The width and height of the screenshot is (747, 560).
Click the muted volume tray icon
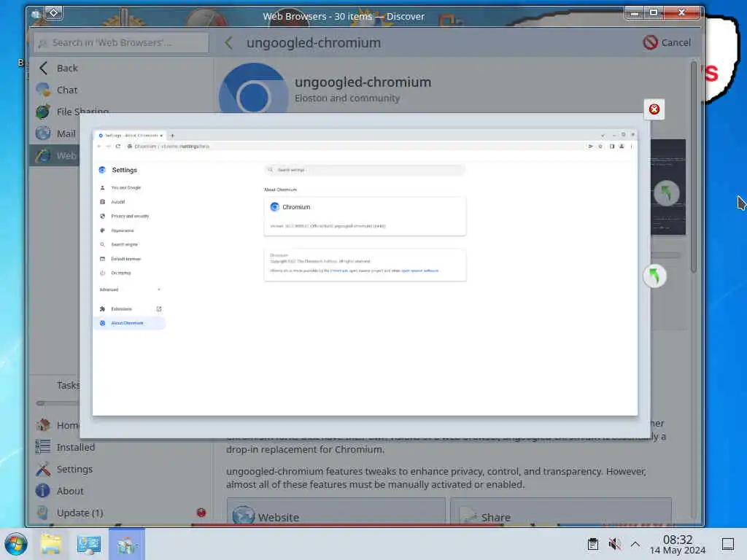tap(614, 544)
